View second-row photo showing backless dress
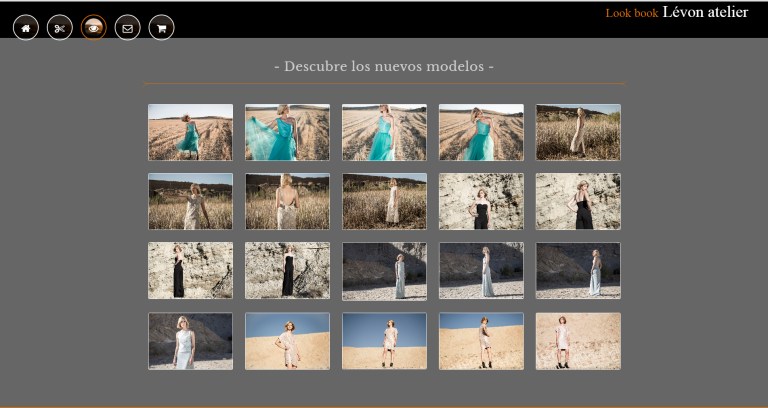768x408 pixels. tap(287, 201)
